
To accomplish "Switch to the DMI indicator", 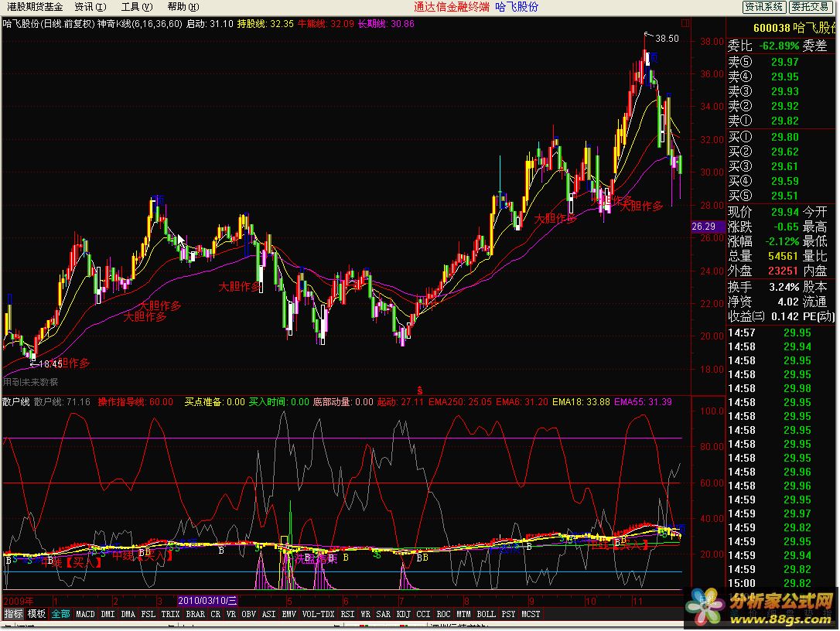I will [108, 614].
